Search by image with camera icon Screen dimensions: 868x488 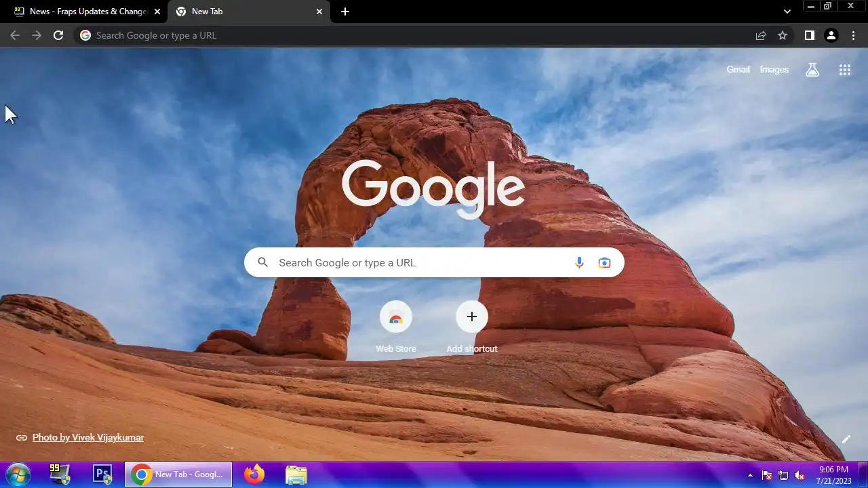(604, 263)
